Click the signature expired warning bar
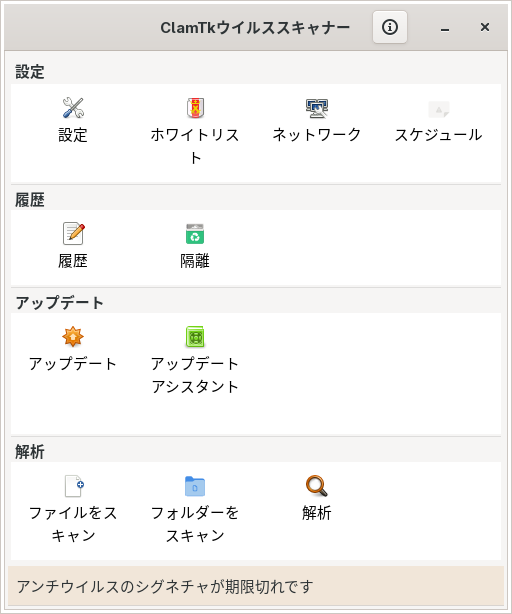This screenshot has height=614, width=512. click(256, 586)
